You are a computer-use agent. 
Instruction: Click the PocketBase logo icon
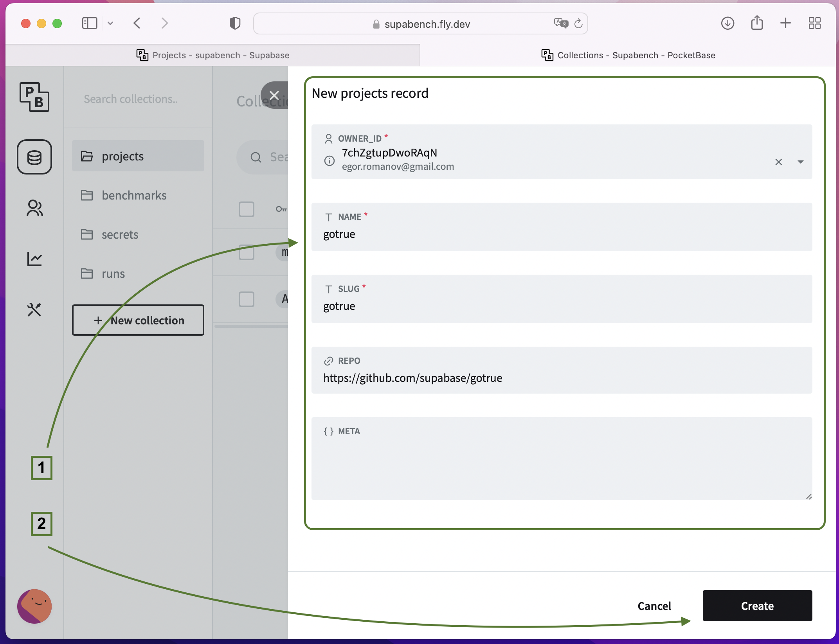click(x=34, y=97)
